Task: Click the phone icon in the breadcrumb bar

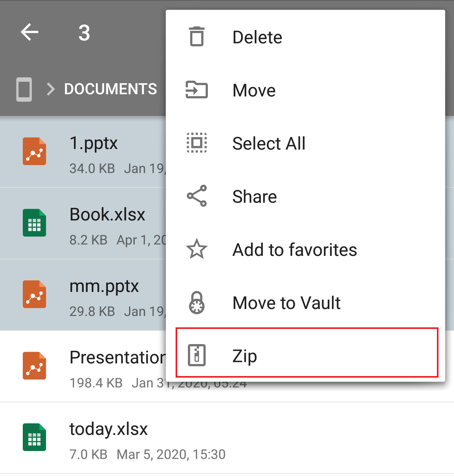Action: pyautogui.click(x=24, y=90)
